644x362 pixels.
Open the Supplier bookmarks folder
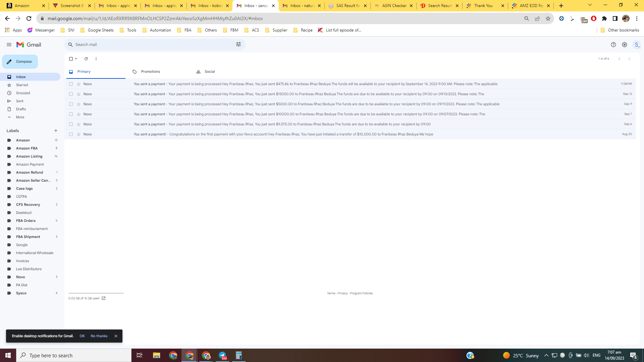[276, 30]
